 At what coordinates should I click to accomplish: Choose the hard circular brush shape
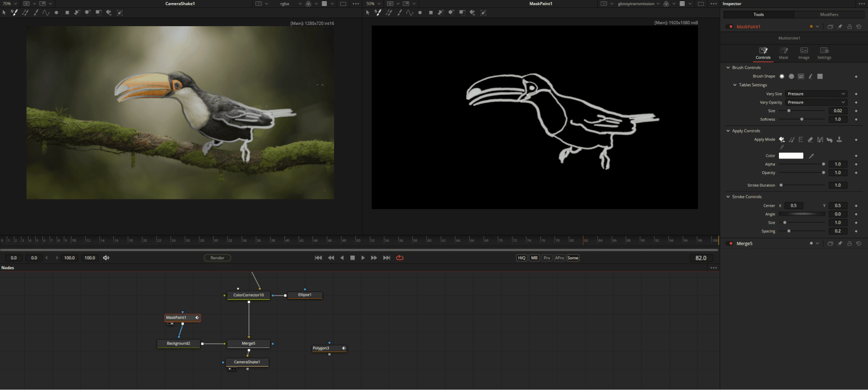tap(792, 76)
